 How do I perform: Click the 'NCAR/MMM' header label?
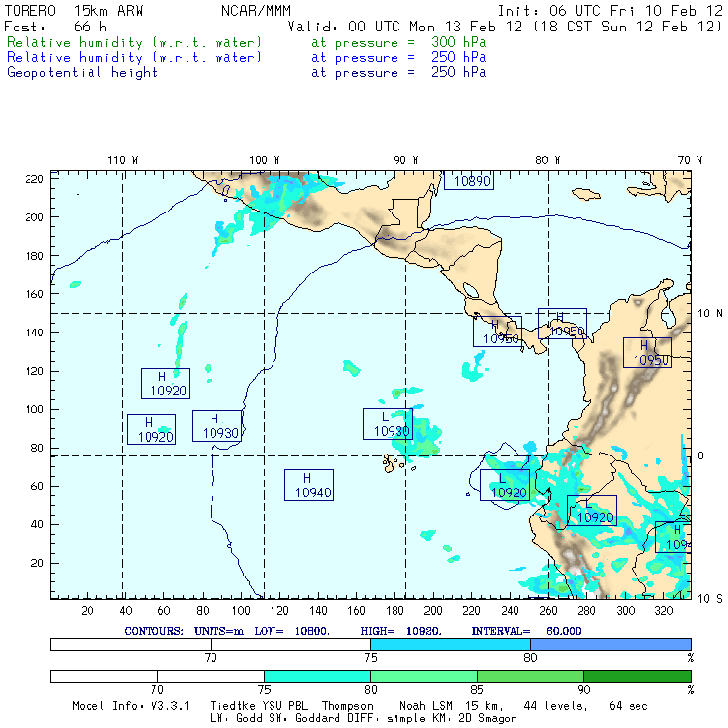click(256, 11)
